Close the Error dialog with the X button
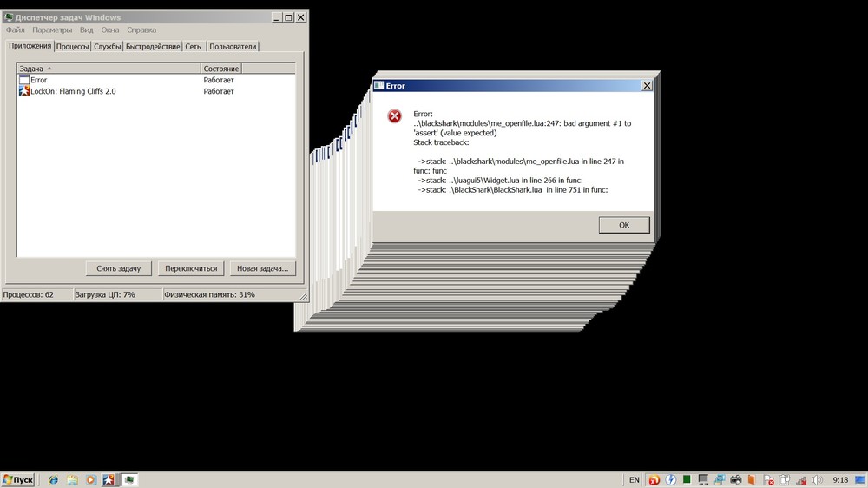 pyautogui.click(x=647, y=85)
